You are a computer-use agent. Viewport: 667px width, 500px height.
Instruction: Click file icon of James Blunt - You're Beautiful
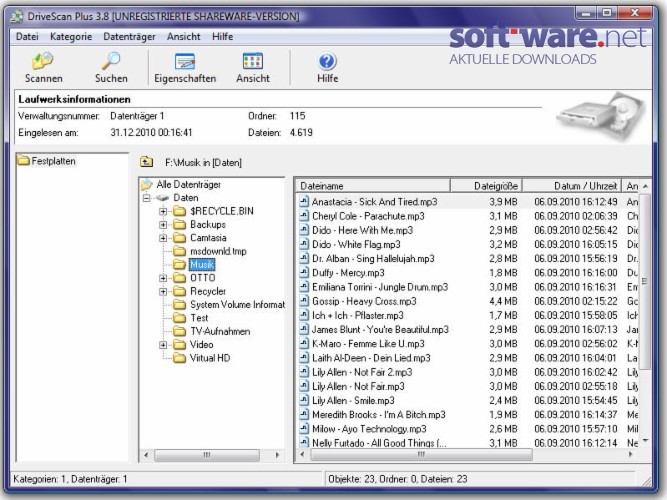(304, 329)
